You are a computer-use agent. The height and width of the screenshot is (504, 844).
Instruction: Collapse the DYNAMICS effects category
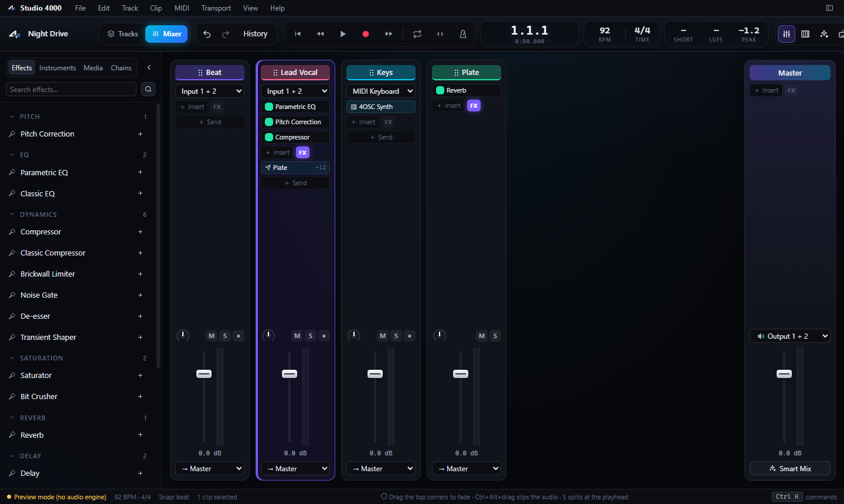coord(12,214)
